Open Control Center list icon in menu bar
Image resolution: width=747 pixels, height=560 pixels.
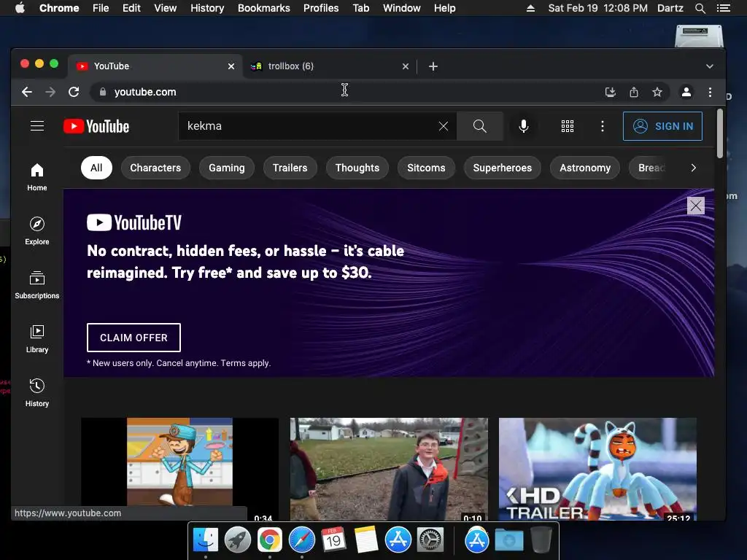click(x=723, y=8)
